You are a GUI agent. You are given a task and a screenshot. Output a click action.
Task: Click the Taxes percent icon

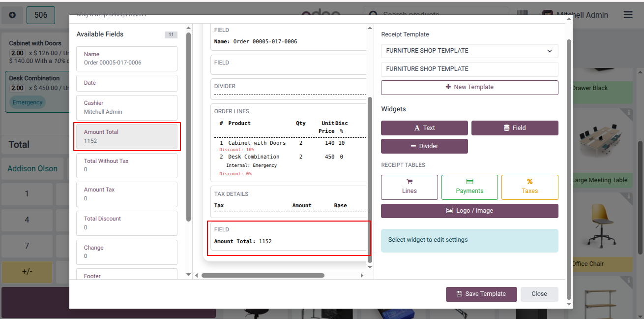click(x=529, y=181)
